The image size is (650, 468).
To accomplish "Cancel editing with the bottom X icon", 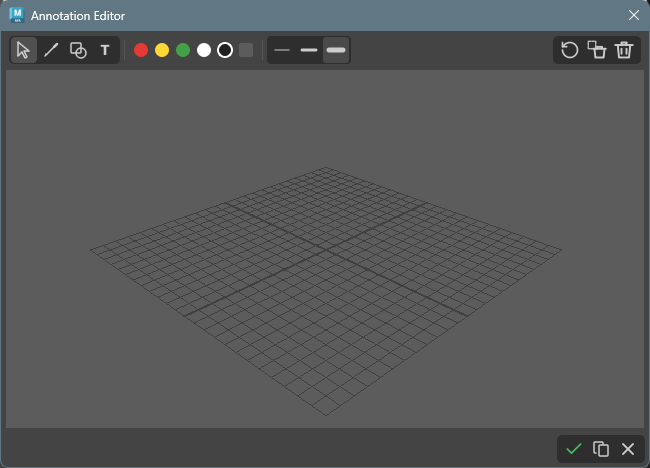I will pos(628,449).
